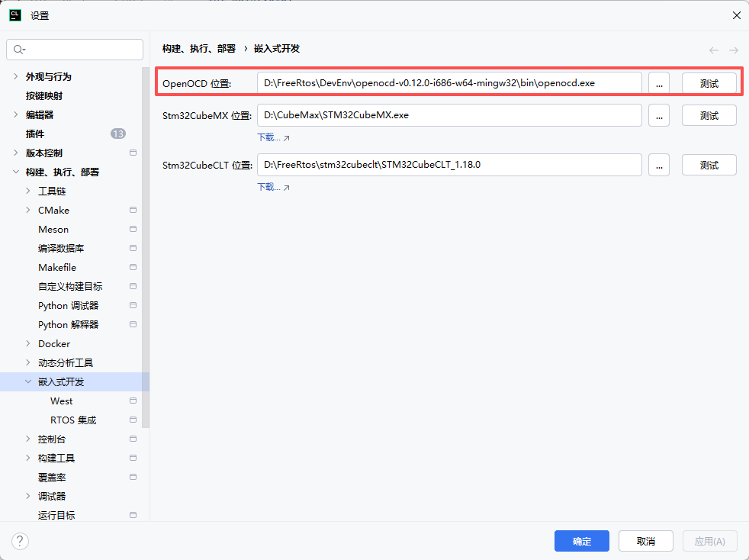
Task: Close the settings dialog window
Action: coord(736,16)
